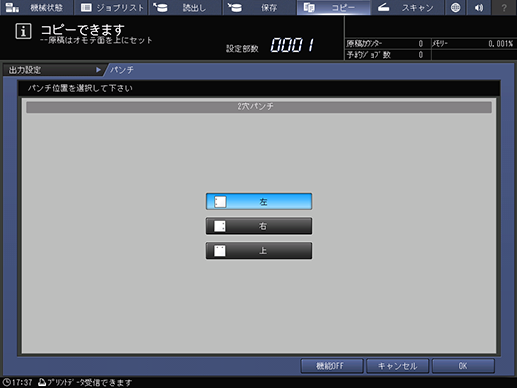Select 上 top punch position
Viewport: 517px width, 388px height.
point(259,251)
